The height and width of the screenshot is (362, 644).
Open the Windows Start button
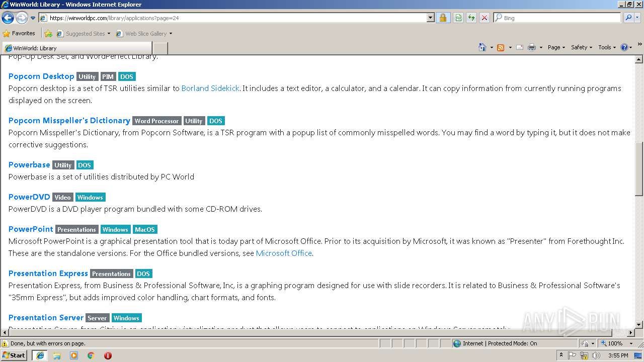[x=14, y=355]
